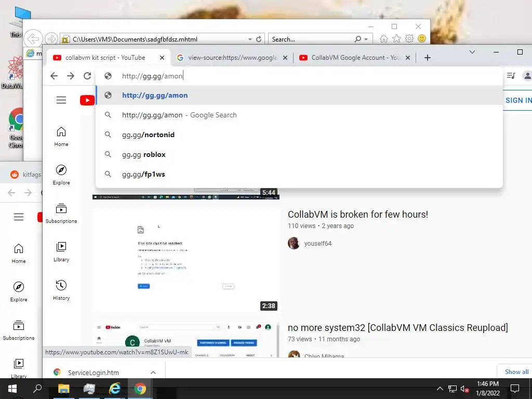
Task: Open the Chrome tab search chevron
Action: (x=472, y=52)
